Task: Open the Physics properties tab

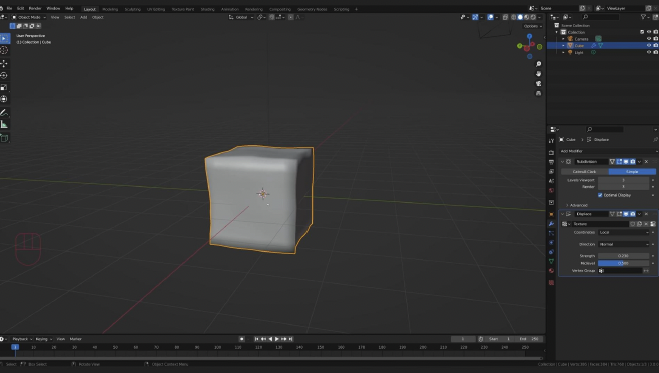Action: tap(551, 242)
